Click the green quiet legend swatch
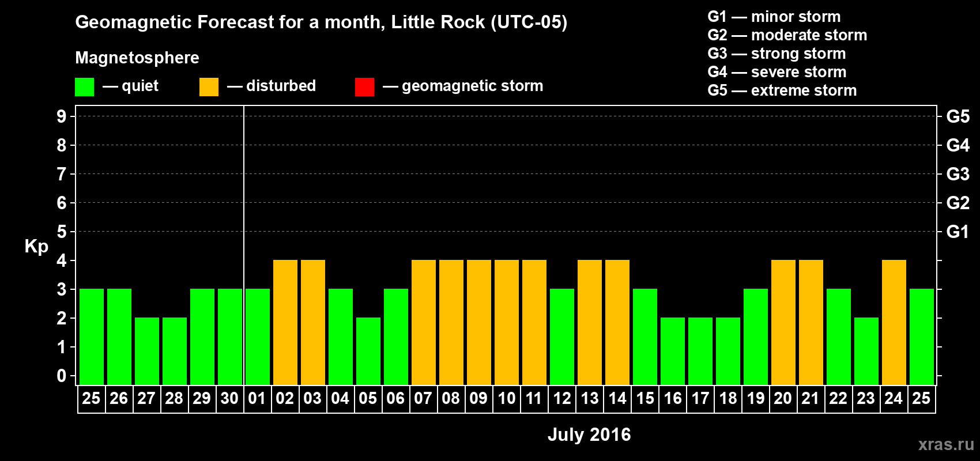Screen dimensions: 980x461 tap(84, 87)
